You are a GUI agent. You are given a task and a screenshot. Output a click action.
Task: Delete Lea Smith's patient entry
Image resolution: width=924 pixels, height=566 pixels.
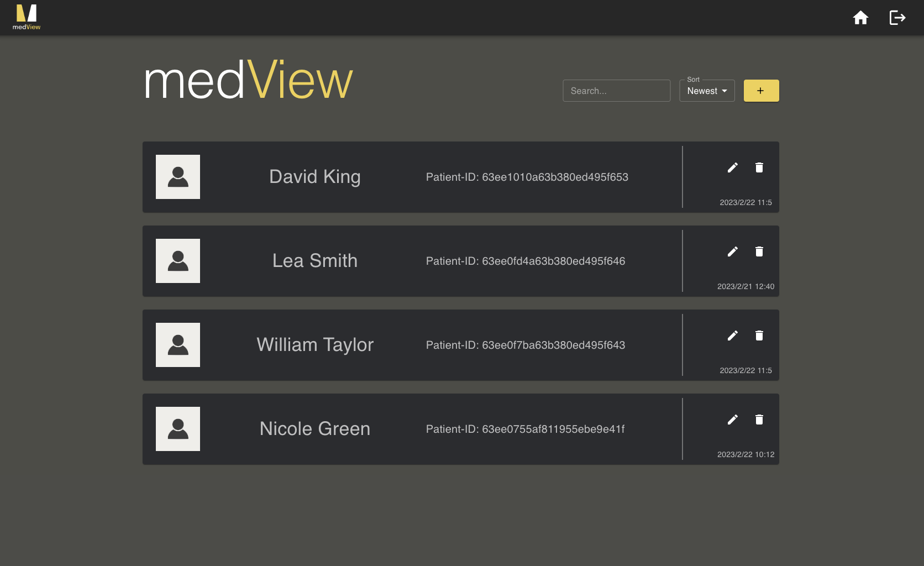(759, 251)
